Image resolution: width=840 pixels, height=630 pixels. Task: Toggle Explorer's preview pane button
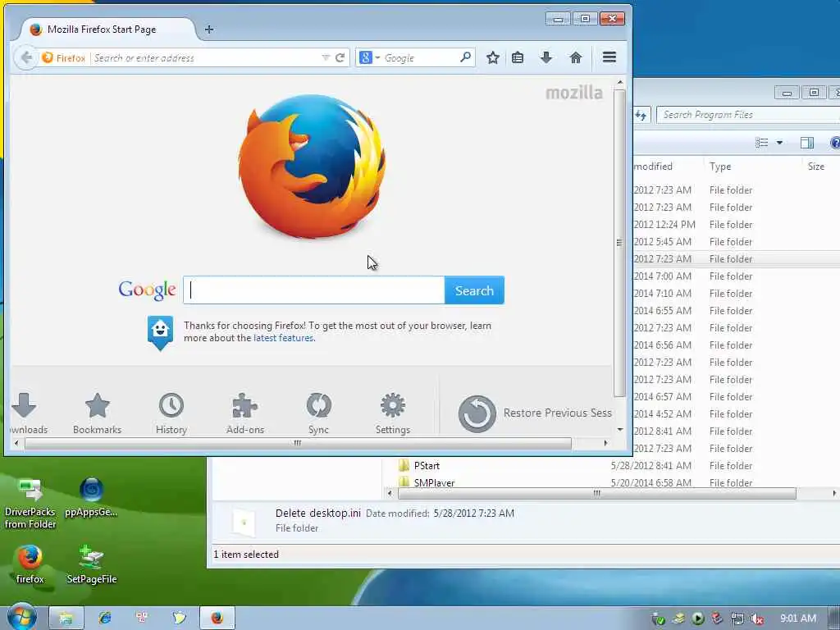click(x=807, y=143)
